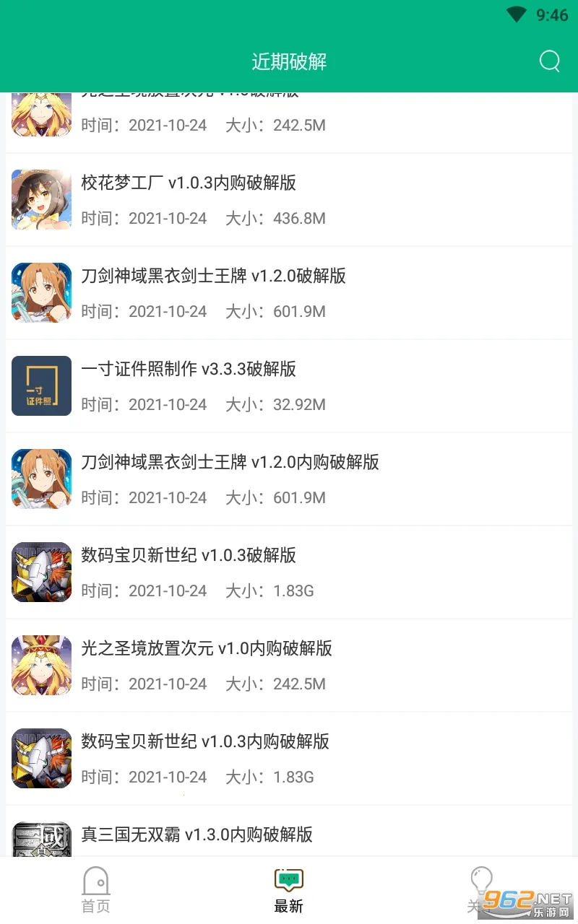Switch to the 最新 tab
Viewport: 578px width, 924px height.
tap(289, 890)
